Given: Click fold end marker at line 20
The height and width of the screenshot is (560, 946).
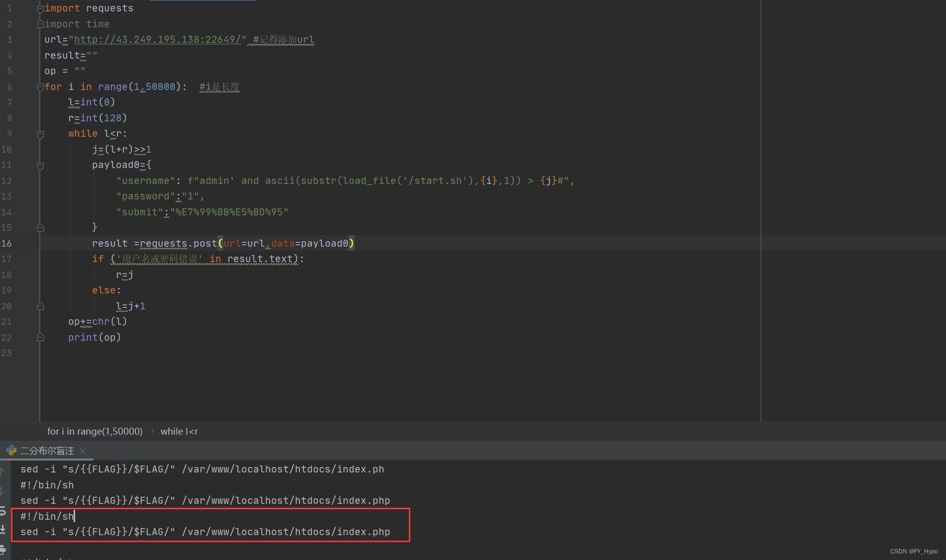Looking at the screenshot, I should point(40,306).
